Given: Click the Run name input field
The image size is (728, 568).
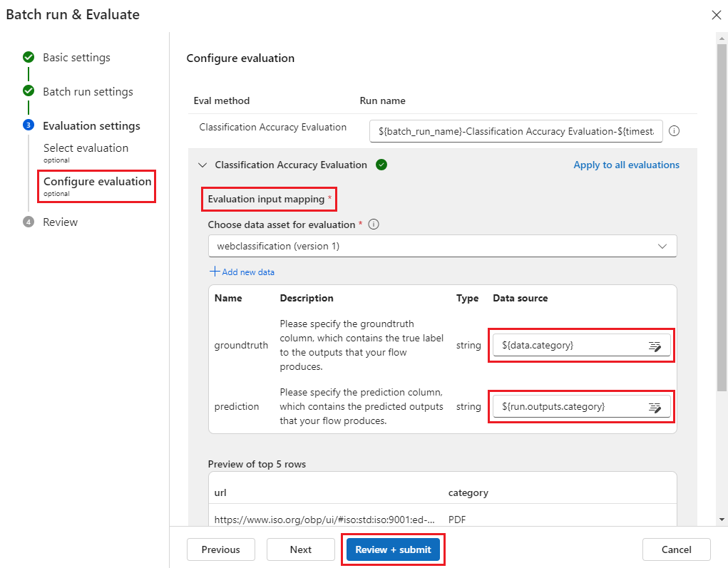Looking at the screenshot, I should click(x=516, y=131).
